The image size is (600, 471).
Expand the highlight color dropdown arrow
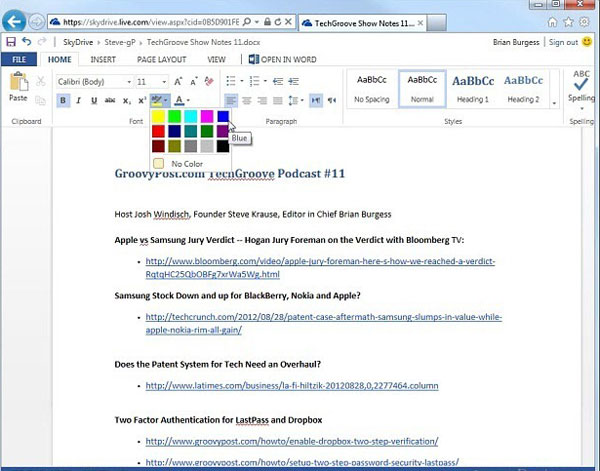[x=166, y=100]
